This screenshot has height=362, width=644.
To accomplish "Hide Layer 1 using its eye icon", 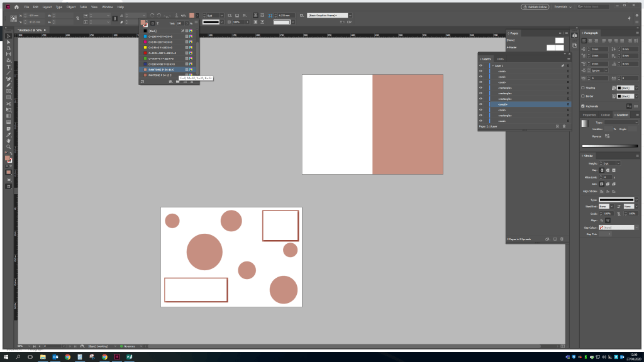I will [481, 65].
